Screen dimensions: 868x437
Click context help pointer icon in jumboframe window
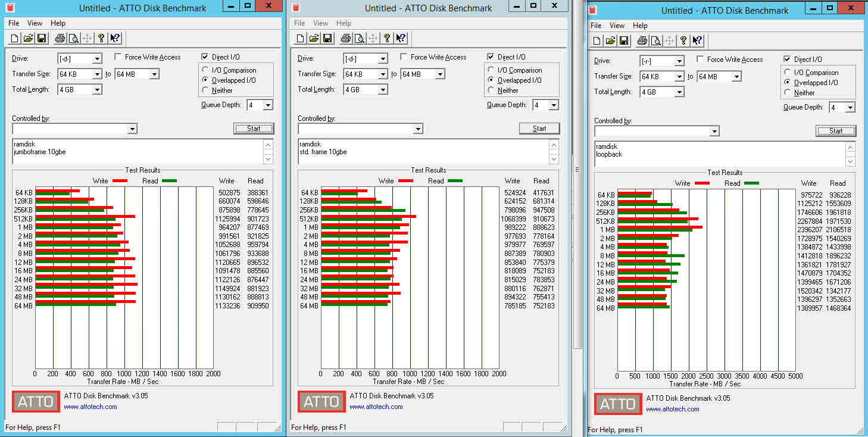(115, 39)
